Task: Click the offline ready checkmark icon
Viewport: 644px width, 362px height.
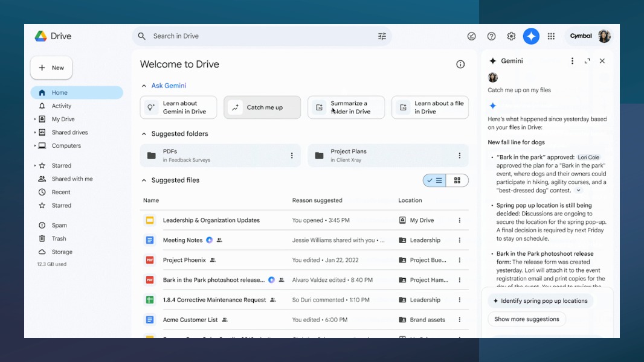Action: [x=471, y=36]
